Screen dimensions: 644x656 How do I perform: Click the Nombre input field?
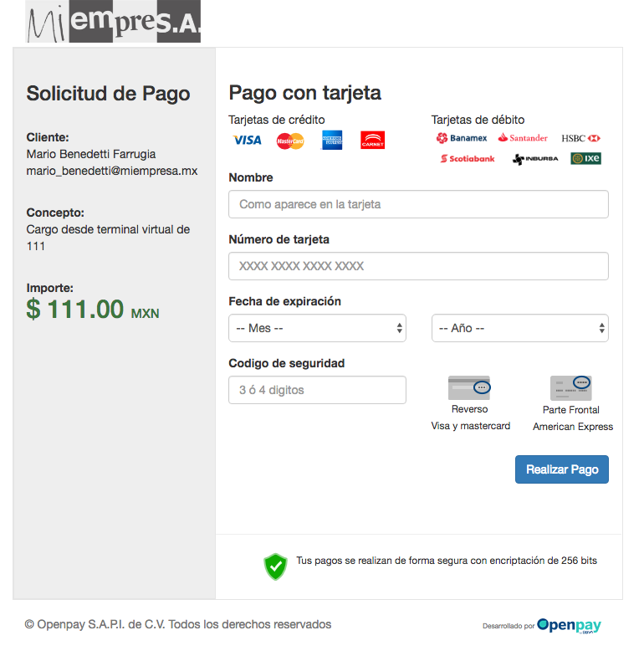[x=418, y=204]
